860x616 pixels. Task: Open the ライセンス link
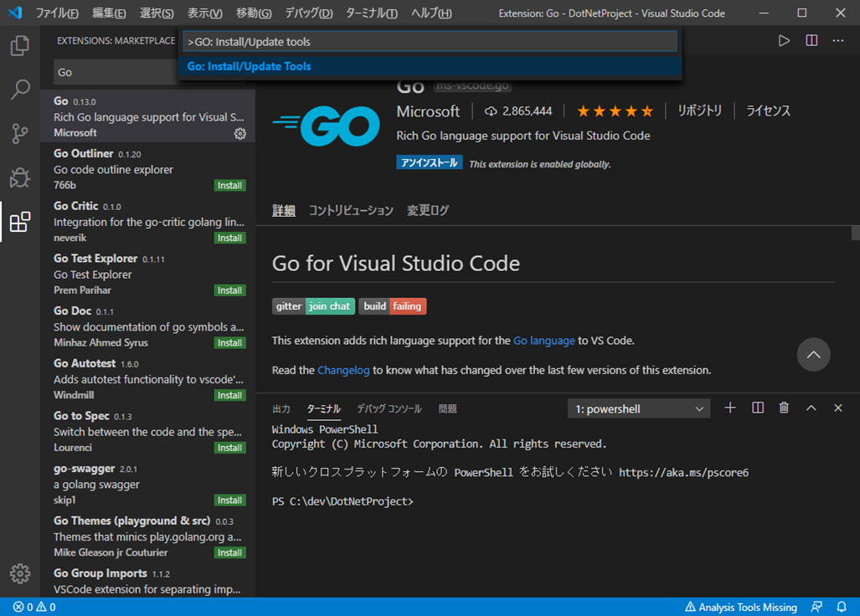click(x=768, y=110)
